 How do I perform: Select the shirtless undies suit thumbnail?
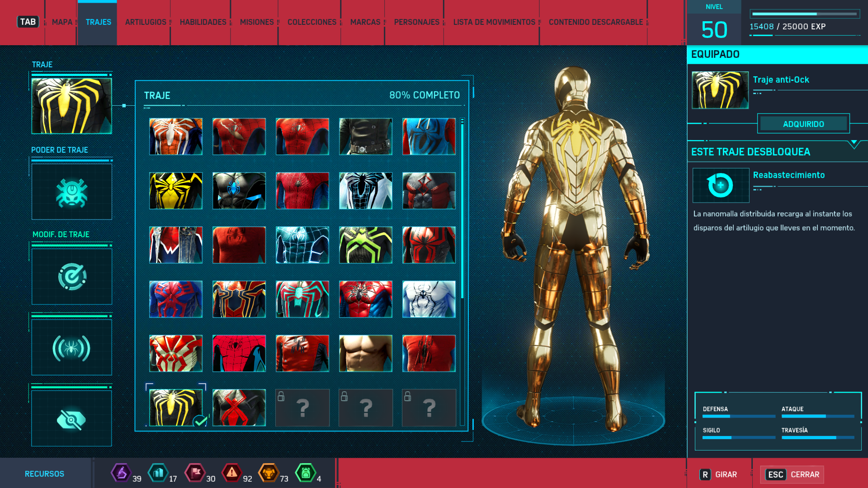(365, 353)
